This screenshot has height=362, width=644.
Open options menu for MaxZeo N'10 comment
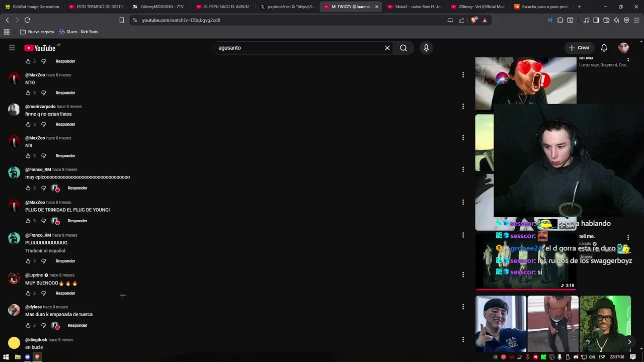point(463,75)
